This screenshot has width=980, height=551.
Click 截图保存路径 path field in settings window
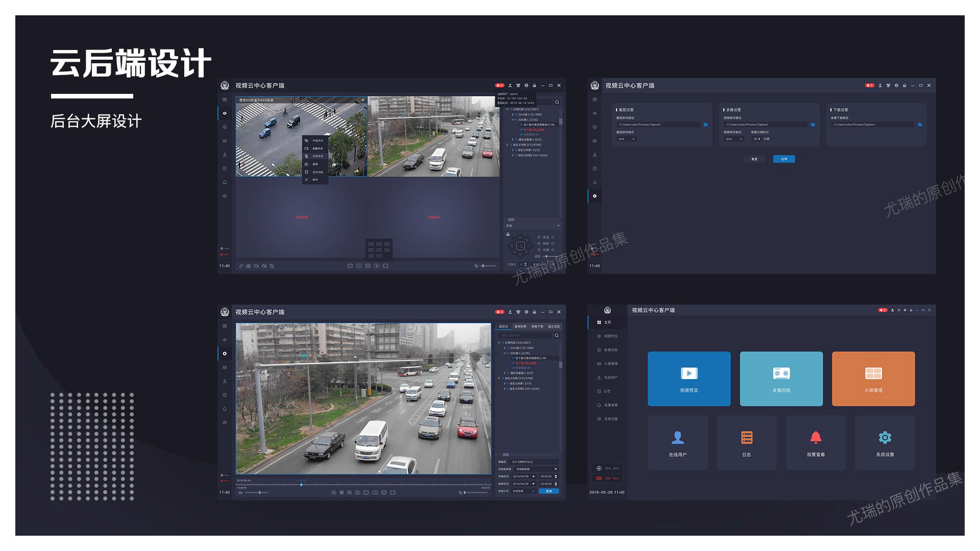tap(658, 124)
